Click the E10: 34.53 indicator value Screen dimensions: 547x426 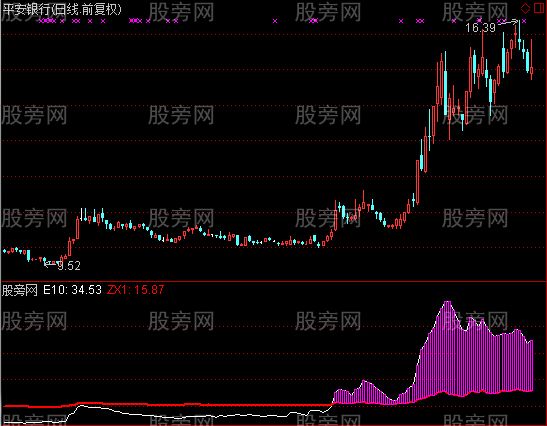click(72, 290)
